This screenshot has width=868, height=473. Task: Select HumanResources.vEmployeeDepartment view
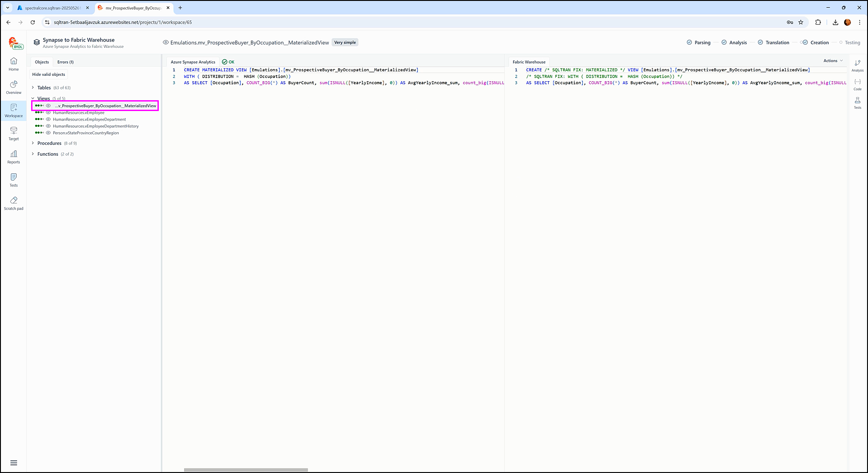tap(89, 119)
